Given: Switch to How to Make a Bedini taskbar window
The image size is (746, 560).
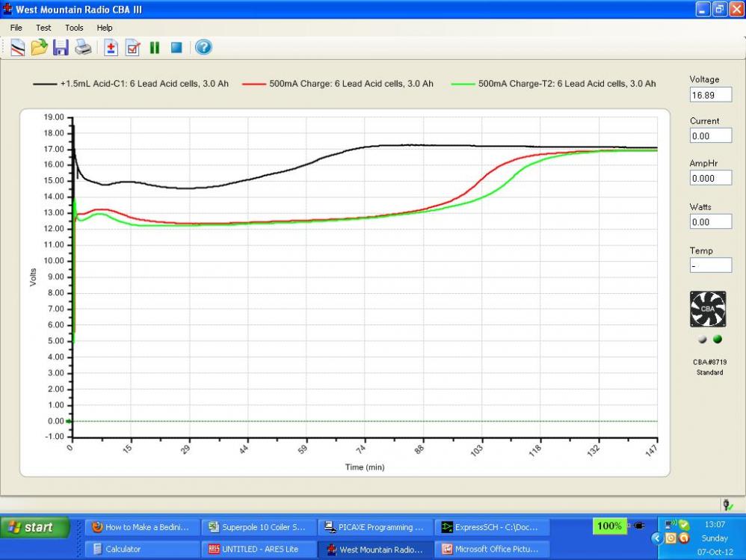Looking at the screenshot, I should coord(142,527).
